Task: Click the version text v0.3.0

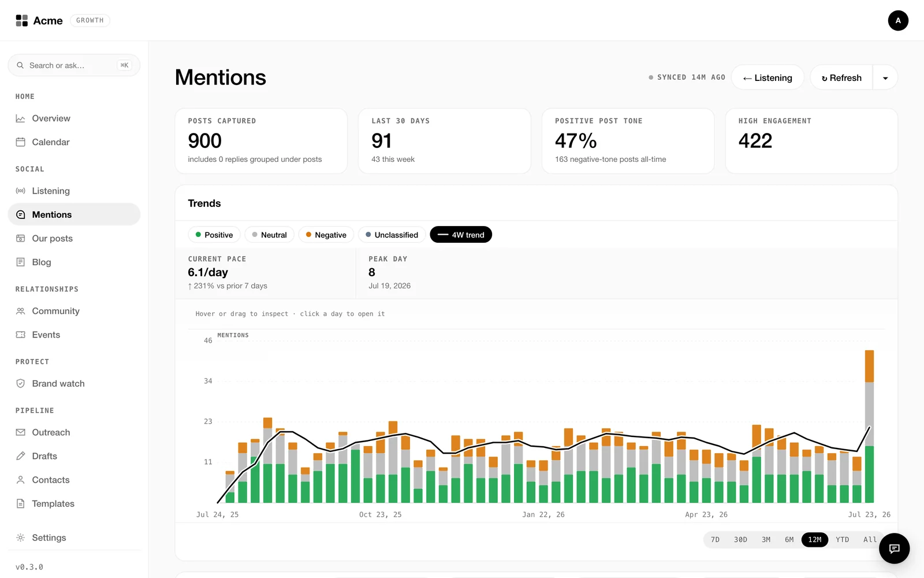Action: 29,567
